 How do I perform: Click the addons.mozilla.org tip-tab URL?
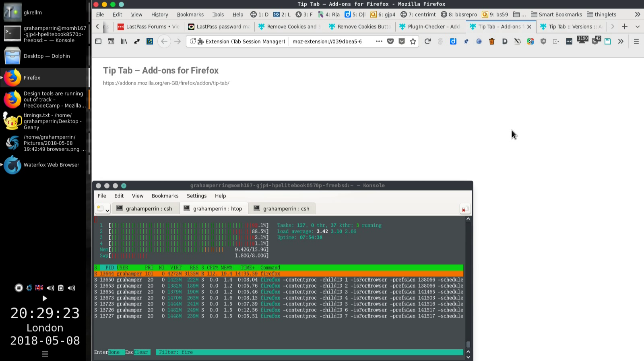[166, 83]
